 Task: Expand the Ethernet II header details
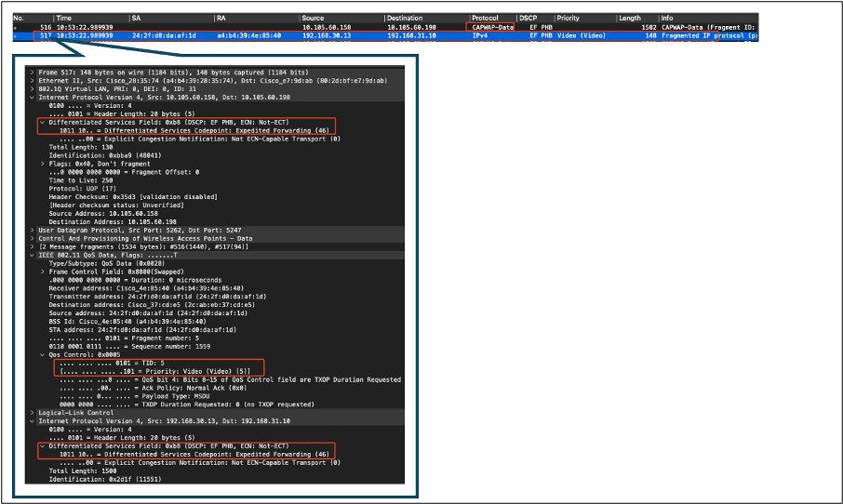[x=33, y=81]
